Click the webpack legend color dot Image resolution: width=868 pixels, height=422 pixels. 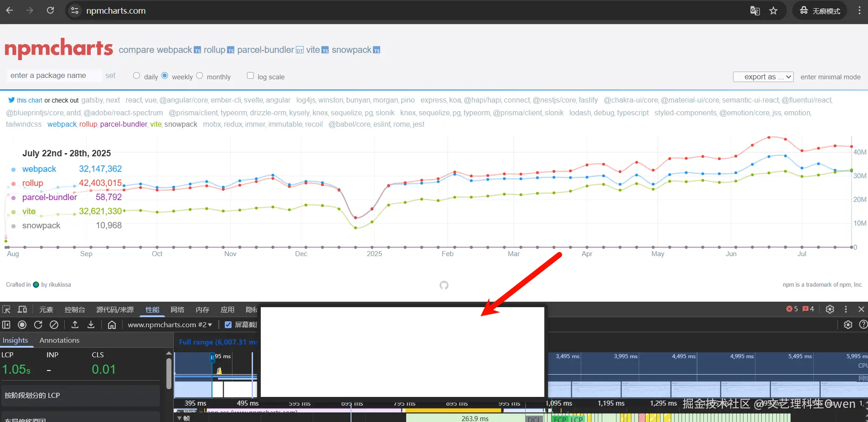[13, 170]
